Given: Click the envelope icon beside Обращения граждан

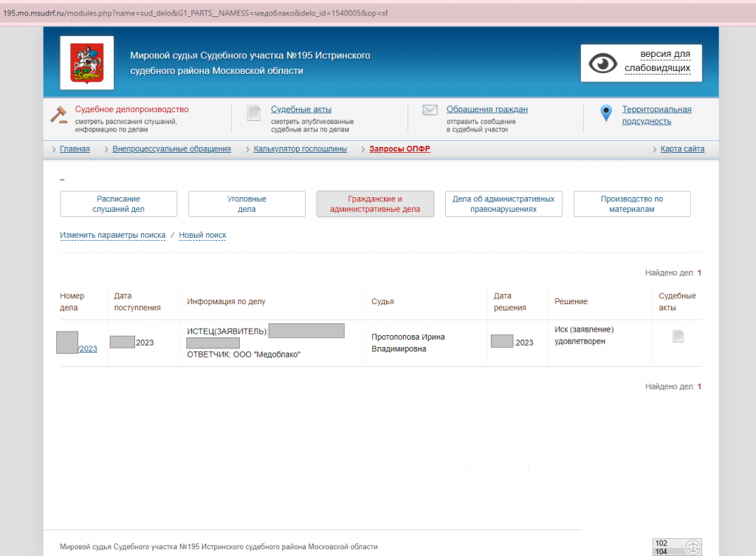Looking at the screenshot, I should point(430,110).
